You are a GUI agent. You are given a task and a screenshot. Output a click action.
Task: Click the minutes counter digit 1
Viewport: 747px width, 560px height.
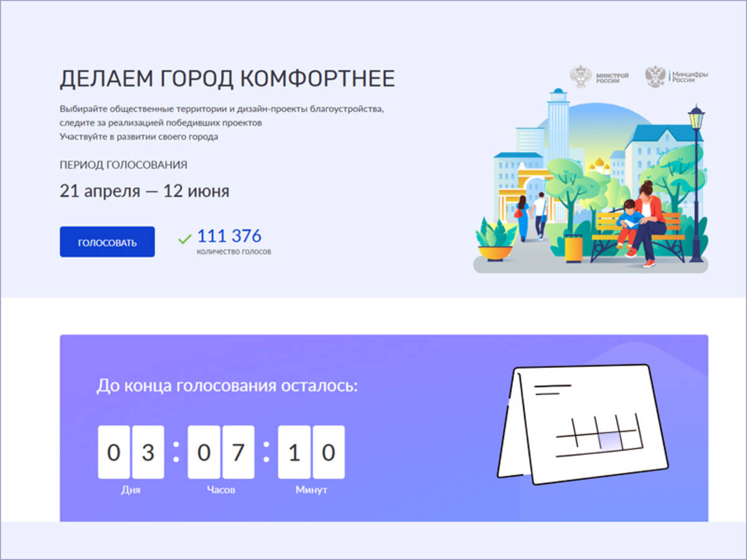[294, 452]
